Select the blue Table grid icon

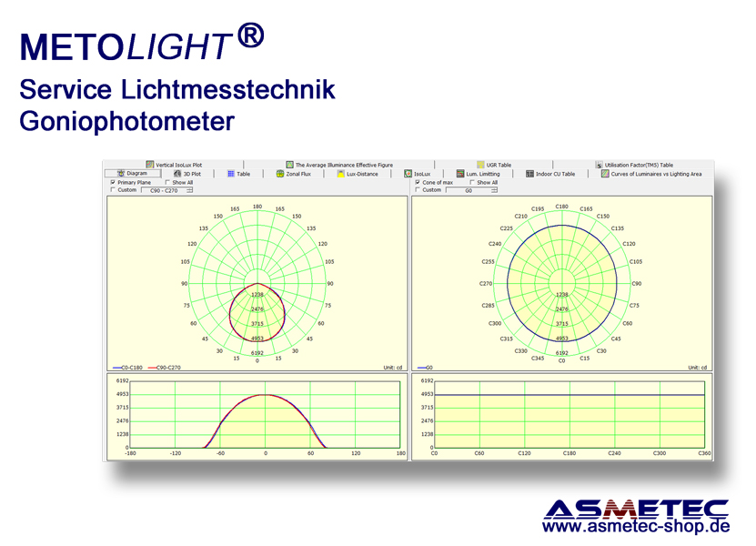coord(231,174)
